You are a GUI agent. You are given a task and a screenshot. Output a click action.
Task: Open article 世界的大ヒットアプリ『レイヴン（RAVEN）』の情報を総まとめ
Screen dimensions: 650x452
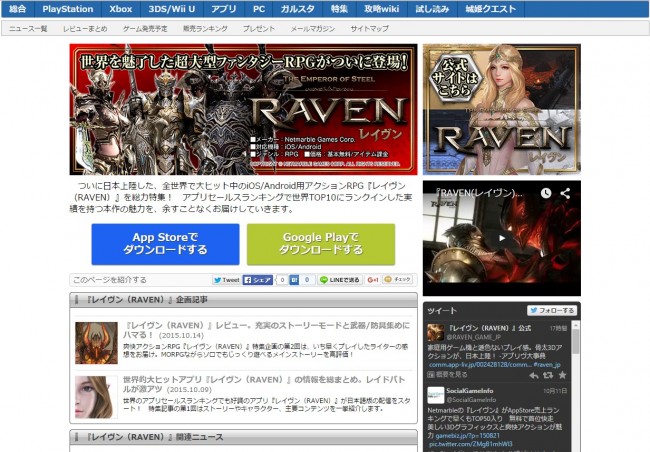(x=264, y=384)
